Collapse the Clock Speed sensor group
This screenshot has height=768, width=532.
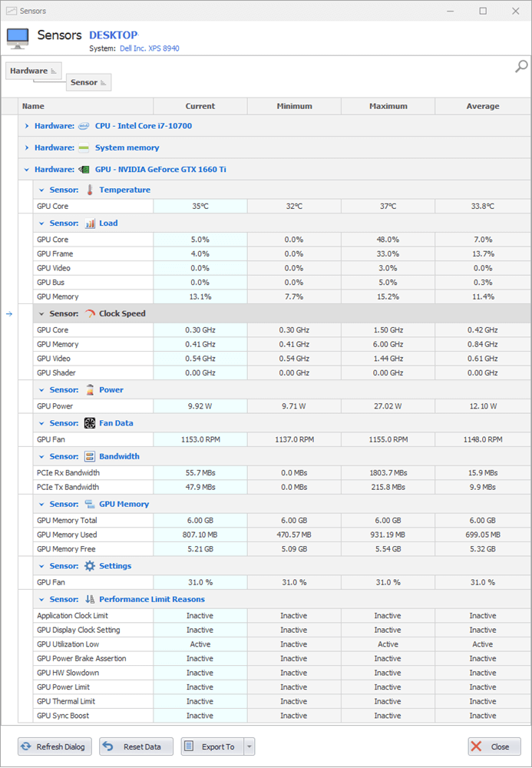(41, 313)
